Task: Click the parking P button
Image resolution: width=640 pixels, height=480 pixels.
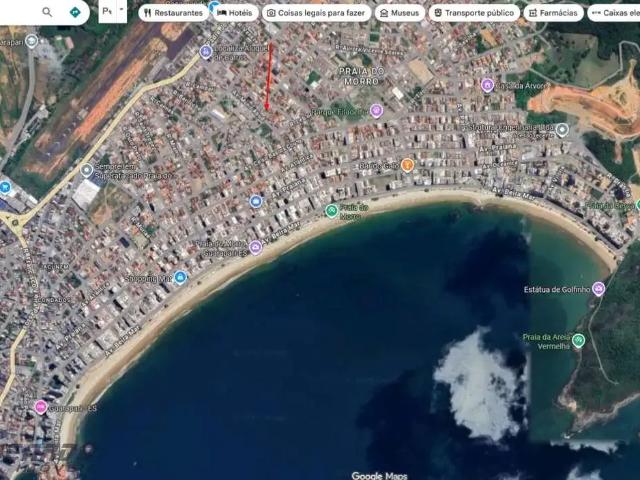Action: (x=107, y=11)
